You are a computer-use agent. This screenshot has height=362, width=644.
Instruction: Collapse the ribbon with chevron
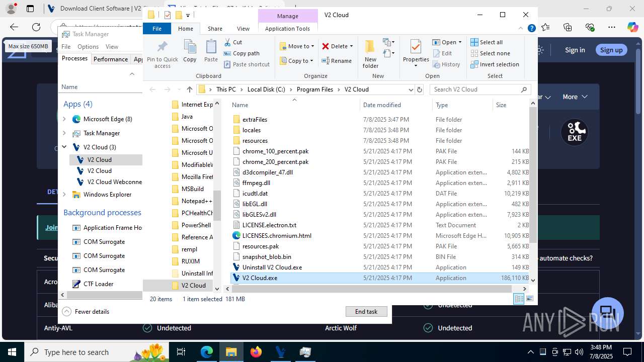(x=521, y=29)
